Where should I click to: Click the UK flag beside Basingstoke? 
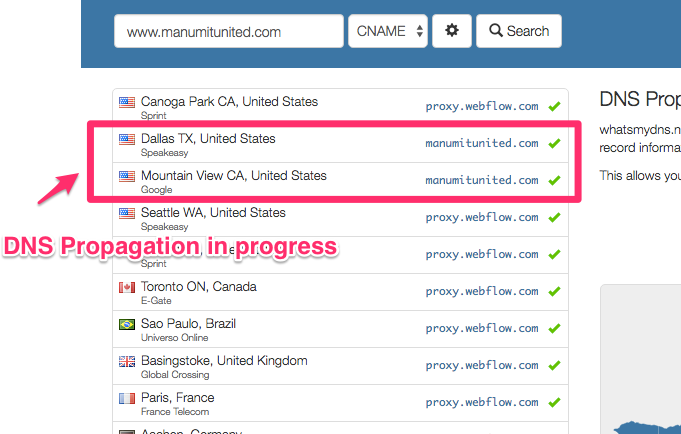(127, 361)
